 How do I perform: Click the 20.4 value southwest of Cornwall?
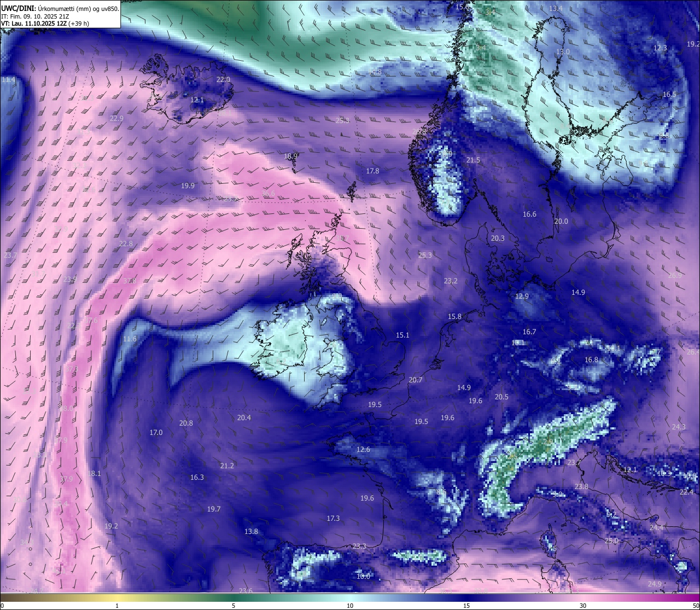point(244,417)
